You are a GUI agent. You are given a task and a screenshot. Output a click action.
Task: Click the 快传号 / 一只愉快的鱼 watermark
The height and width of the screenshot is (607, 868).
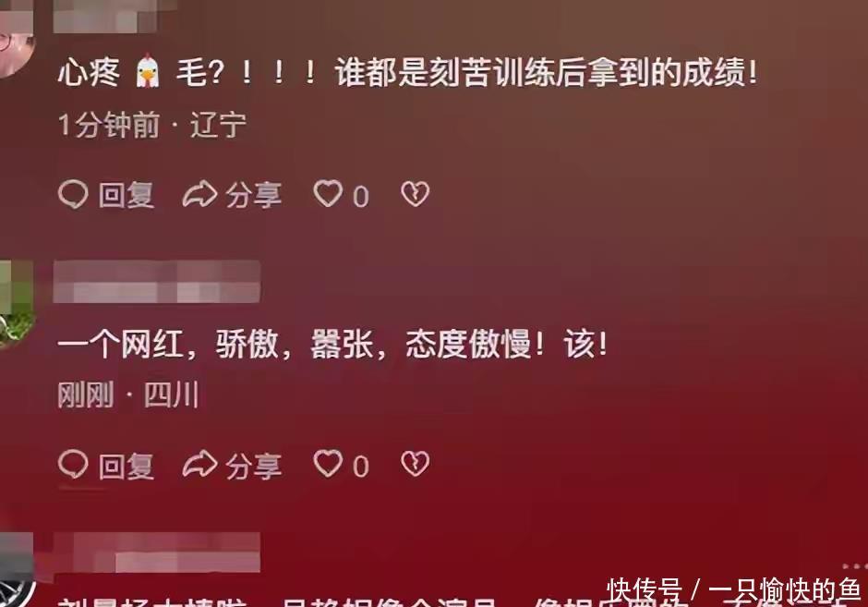point(734,589)
